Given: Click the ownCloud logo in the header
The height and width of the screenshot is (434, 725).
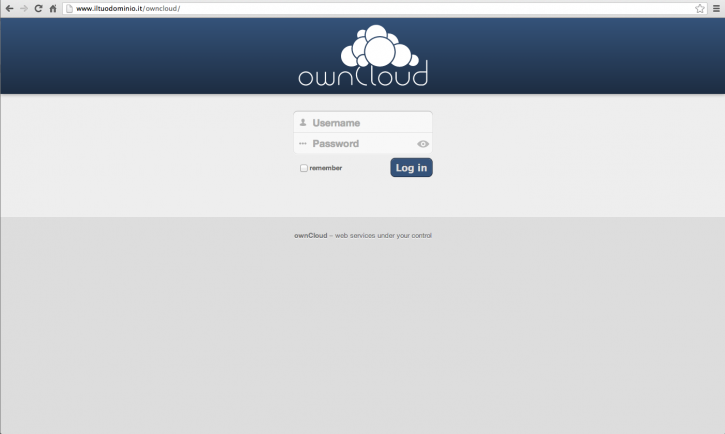Looking at the screenshot, I should click(363, 55).
